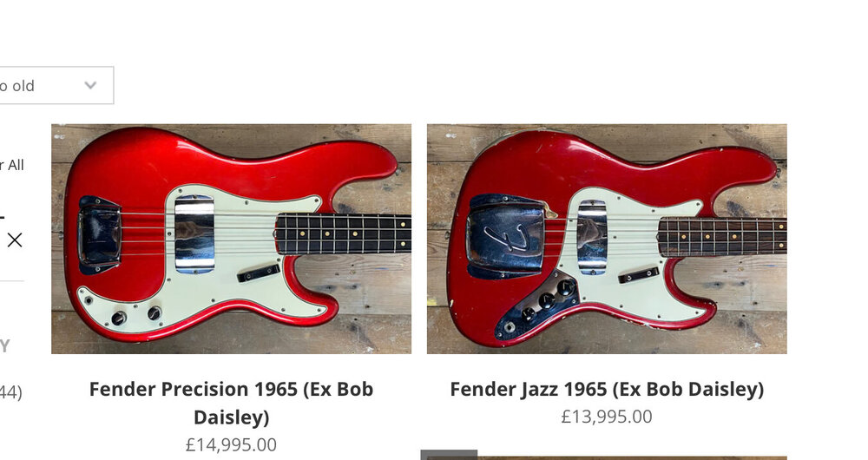The image size is (868, 460).
Task: Click the Fender Jazz 1965 (Ex Bob Daisley) title
Action: [607, 389]
